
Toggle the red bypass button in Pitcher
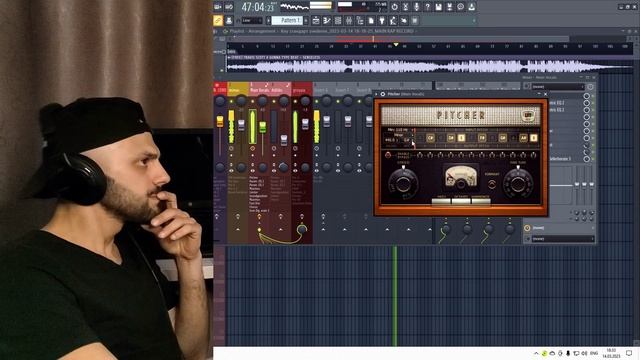click(x=388, y=155)
